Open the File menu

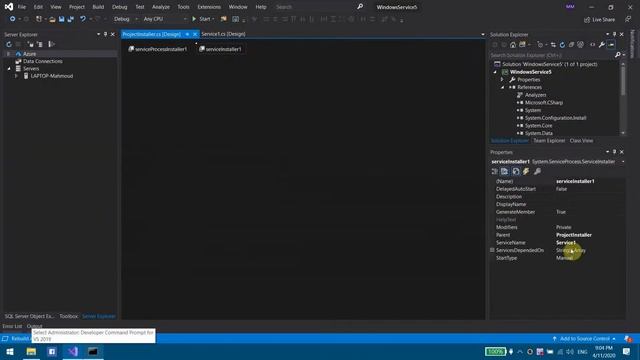coord(22,7)
